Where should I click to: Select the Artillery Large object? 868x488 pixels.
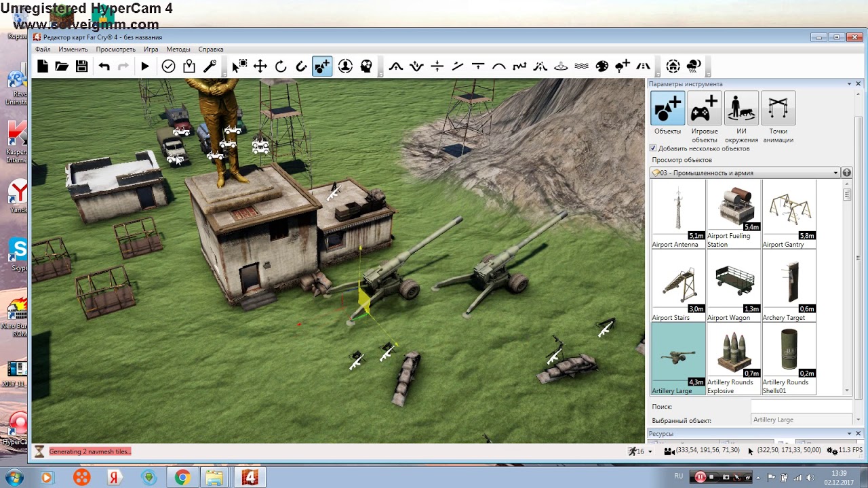point(678,359)
